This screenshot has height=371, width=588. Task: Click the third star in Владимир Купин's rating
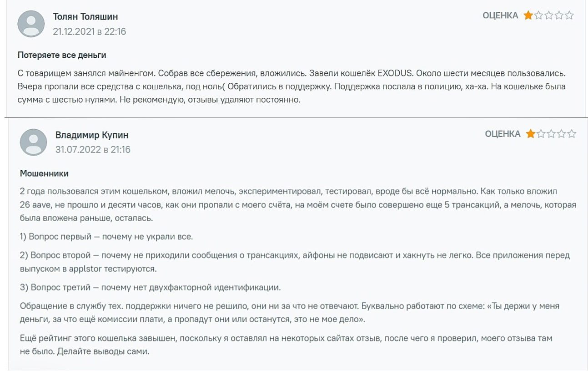tap(551, 134)
